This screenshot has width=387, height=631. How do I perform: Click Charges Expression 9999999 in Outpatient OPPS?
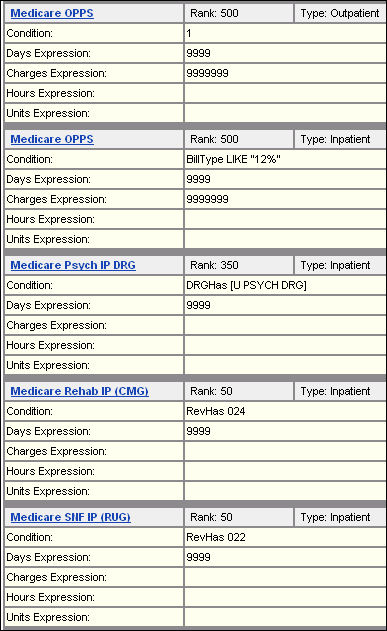[x=285, y=73]
